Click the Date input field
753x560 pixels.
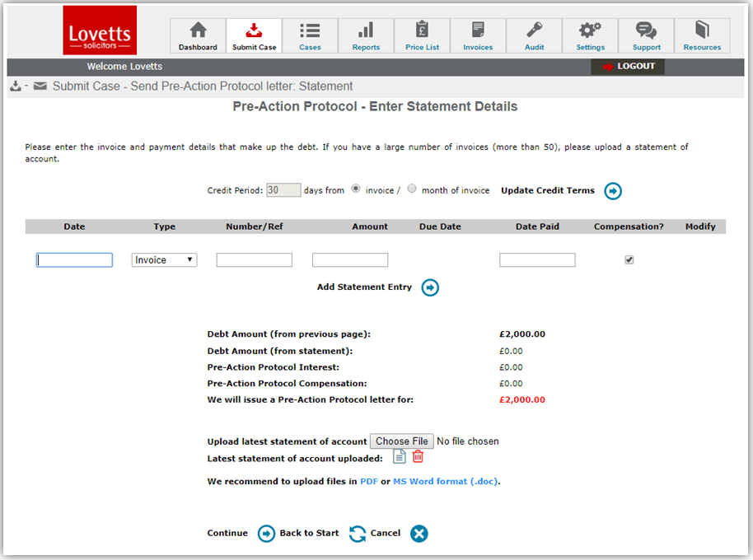point(74,260)
